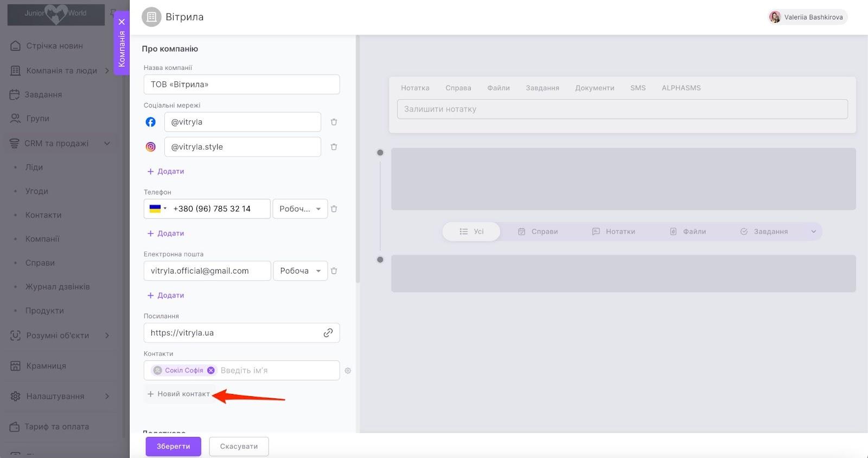
Task: Switch to the Справа tab
Action: [458, 88]
